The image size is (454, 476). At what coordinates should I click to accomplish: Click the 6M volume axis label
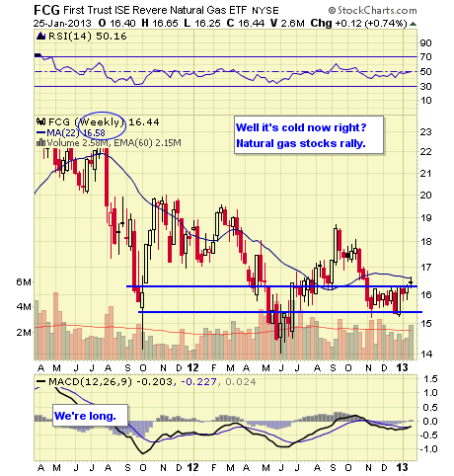(24, 281)
